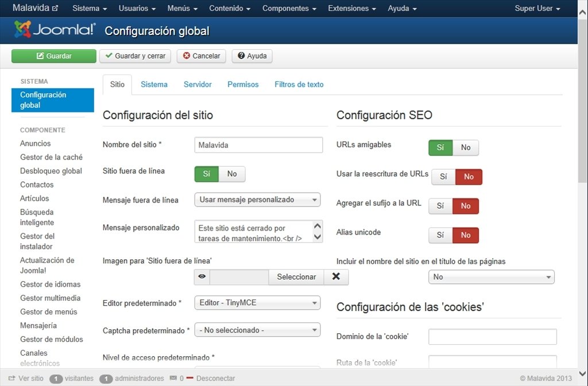Open Actualización de Joomla! link
Image resolution: width=588 pixels, height=386 pixels.
tap(47, 265)
